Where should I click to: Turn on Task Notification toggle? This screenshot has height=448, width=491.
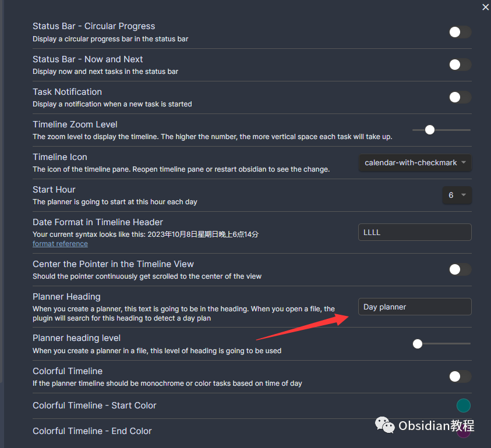460,97
